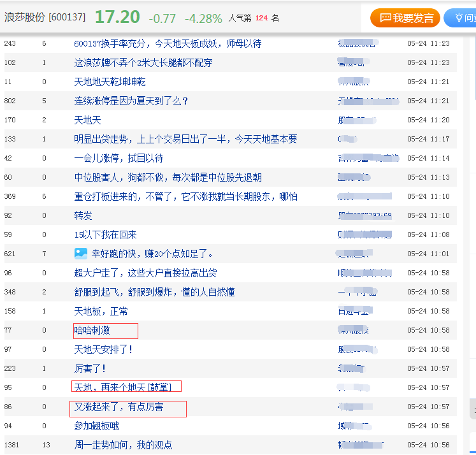Open the post 15以下我在回来

pyautogui.click(x=105, y=235)
